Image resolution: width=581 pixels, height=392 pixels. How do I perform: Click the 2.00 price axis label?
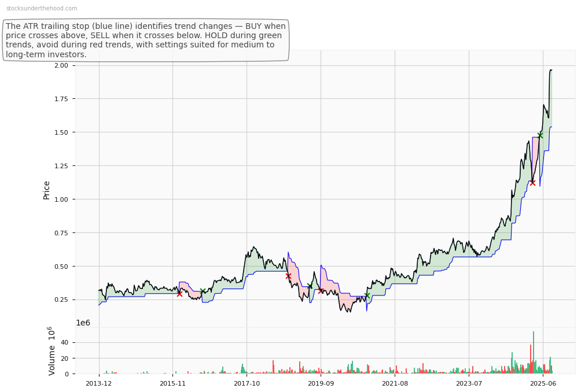click(61, 65)
